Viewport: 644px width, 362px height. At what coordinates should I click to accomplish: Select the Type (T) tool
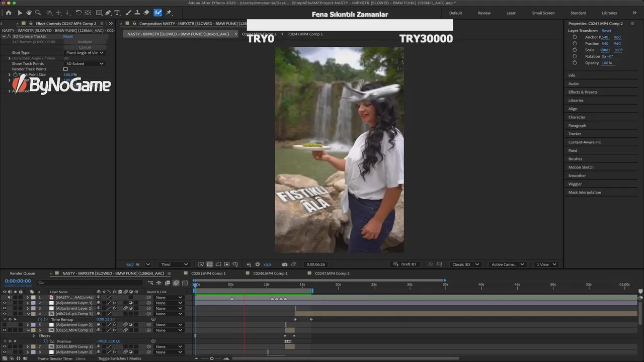point(117,13)
